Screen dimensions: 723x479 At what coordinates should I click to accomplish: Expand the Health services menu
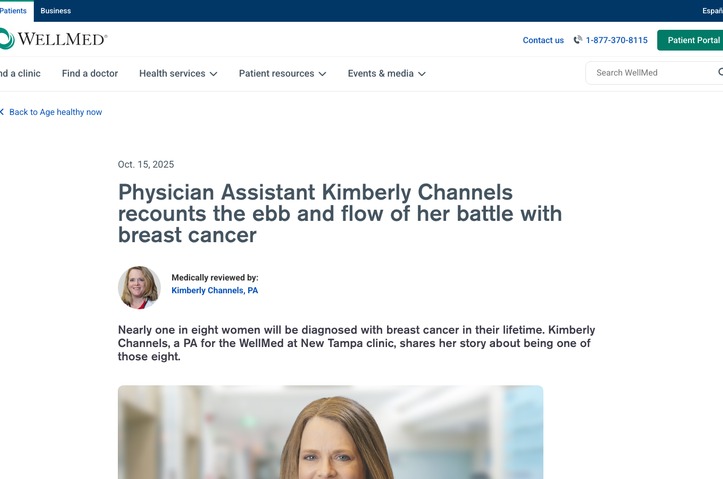tap(178, 73)
